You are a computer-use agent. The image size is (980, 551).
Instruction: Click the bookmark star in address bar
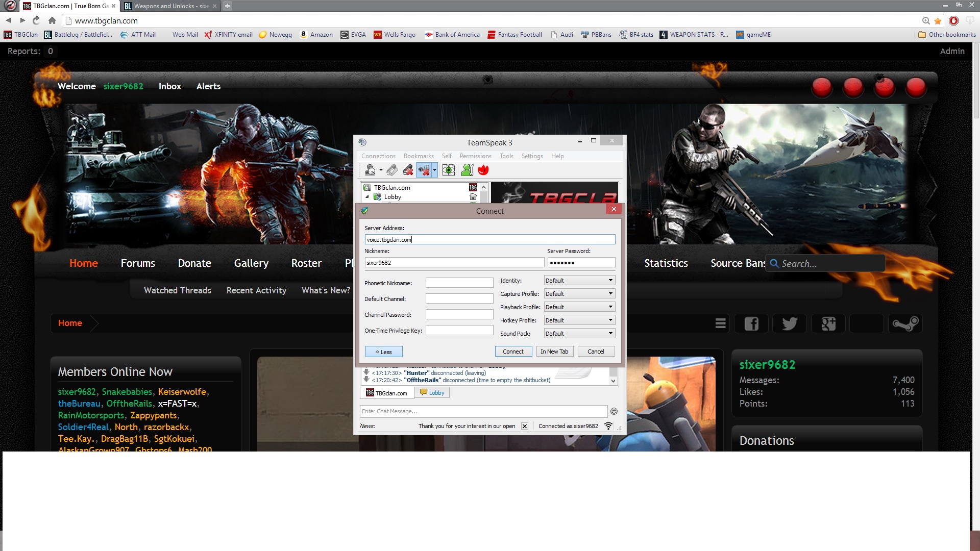pos(938,21)
